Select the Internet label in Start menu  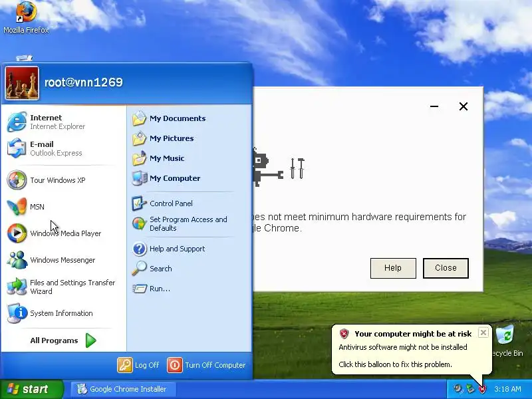tap(46, 118)
